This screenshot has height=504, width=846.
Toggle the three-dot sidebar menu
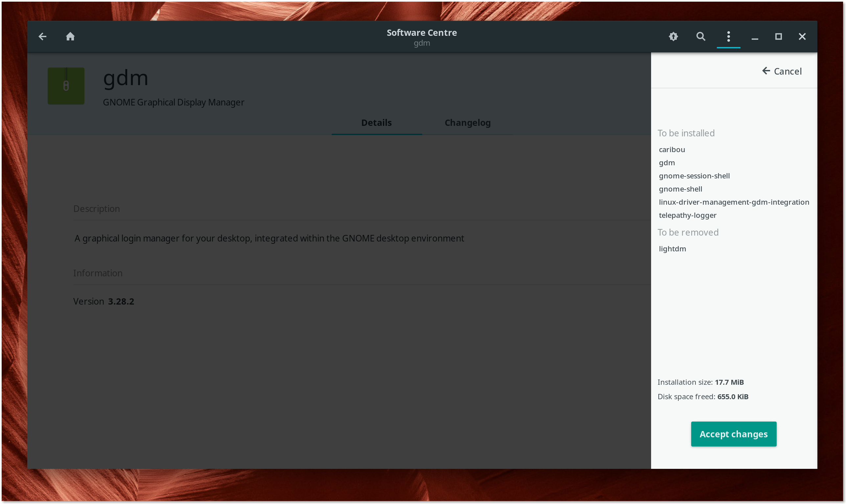click(x=728, y=36)
